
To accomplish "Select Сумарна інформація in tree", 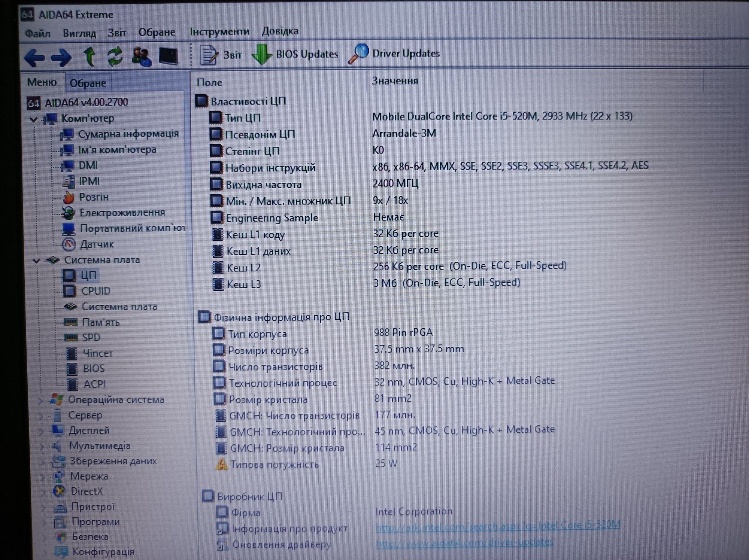I will 128,134.
